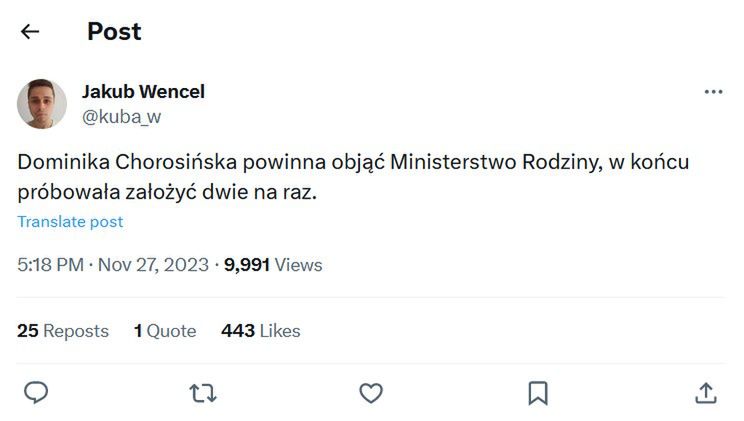Click the tweet's second line of text
Image resolution: width=744 pixels, height=421 pixels.
167,193
